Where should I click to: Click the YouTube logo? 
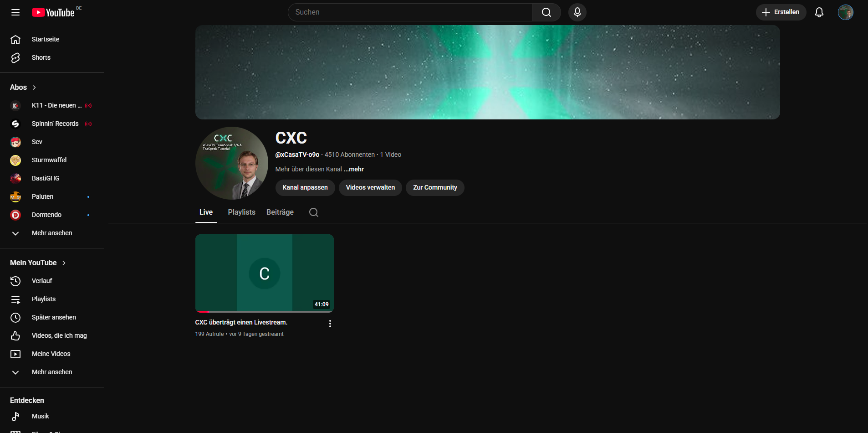53,12
